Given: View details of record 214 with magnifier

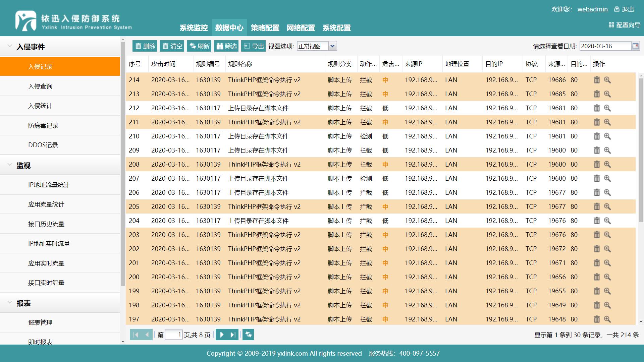Looking at the screenshot, I should (x=607, y=80).
